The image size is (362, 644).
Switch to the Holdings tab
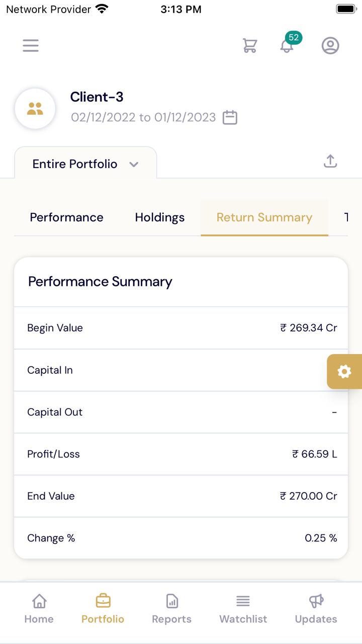coord(160,217)
